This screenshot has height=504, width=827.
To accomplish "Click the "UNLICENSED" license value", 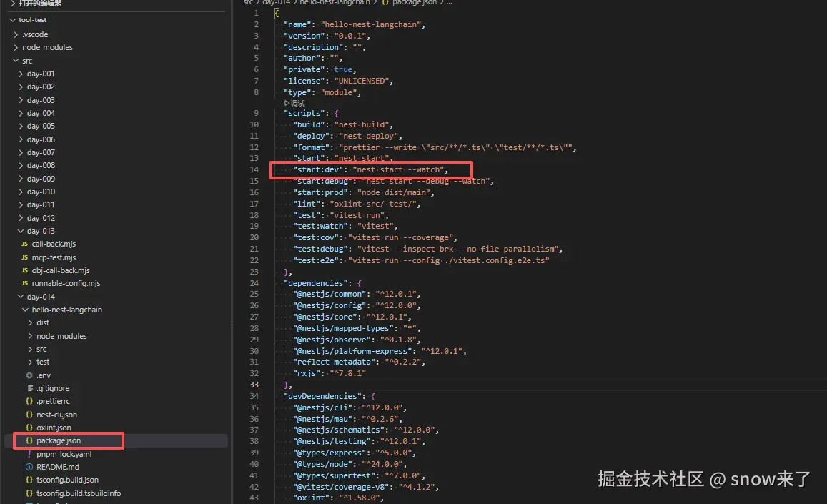I will click(x=361, y=81).
